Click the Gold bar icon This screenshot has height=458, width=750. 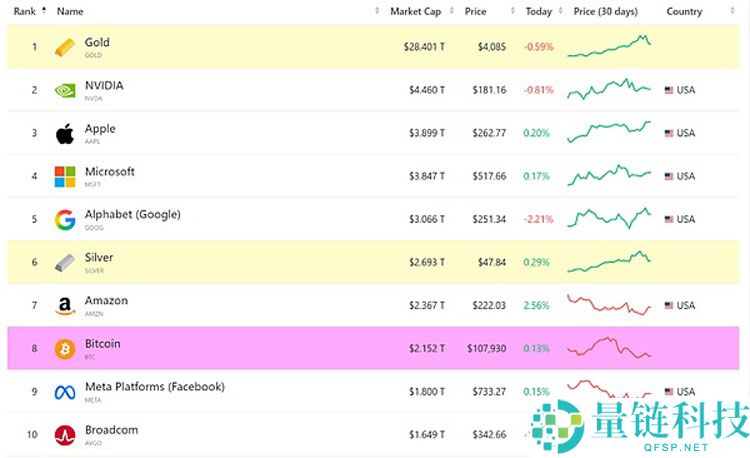[64, 47]
